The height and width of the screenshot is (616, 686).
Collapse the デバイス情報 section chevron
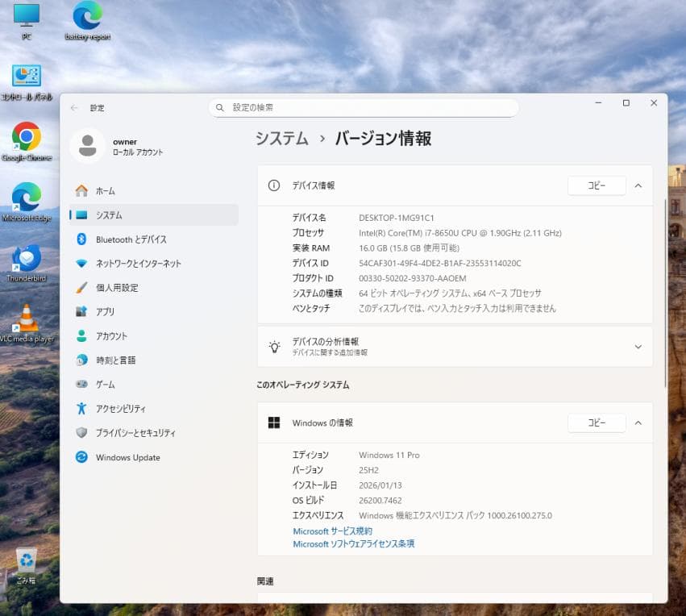click(638, 186)
